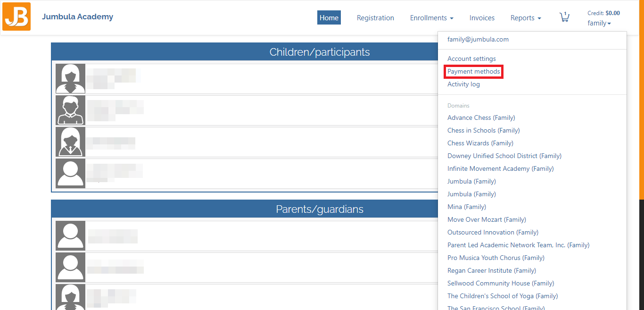The height and width of the screenshot is (310, 644).
Task: Go to the Home tab
Action: point(329,18)
